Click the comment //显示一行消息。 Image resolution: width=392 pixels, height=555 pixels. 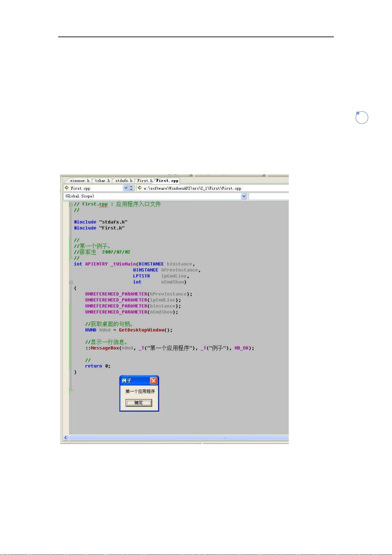pos(106,342)
